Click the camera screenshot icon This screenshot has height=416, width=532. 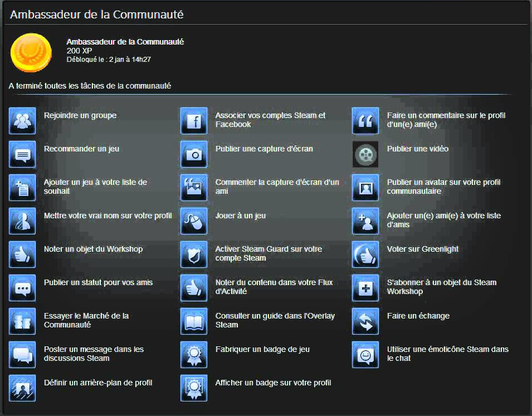tap(194, 154)
